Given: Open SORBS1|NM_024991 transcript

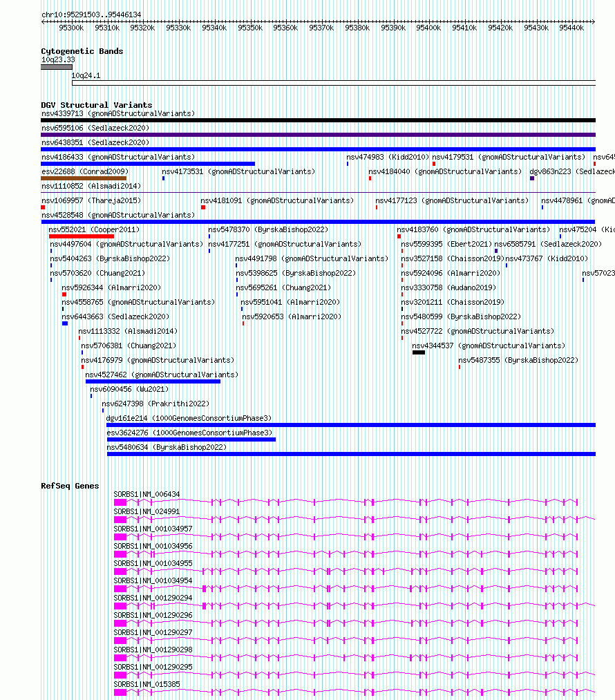Looking at the screenshot, I should [x=354, y=520].
